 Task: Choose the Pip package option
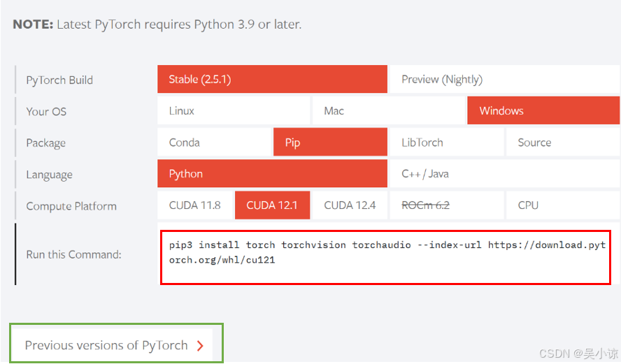click(x=330, y=142)
